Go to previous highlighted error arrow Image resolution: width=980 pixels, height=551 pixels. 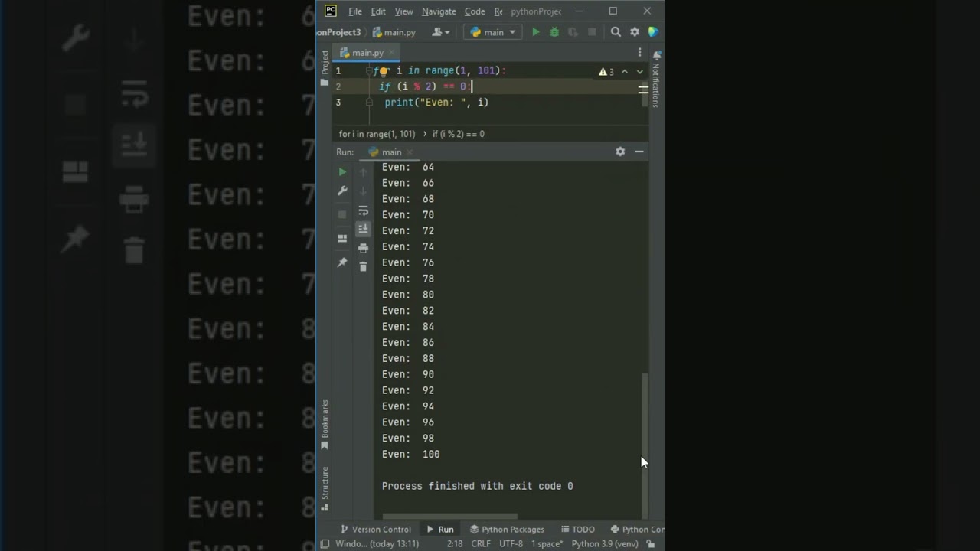pos(625,72)
